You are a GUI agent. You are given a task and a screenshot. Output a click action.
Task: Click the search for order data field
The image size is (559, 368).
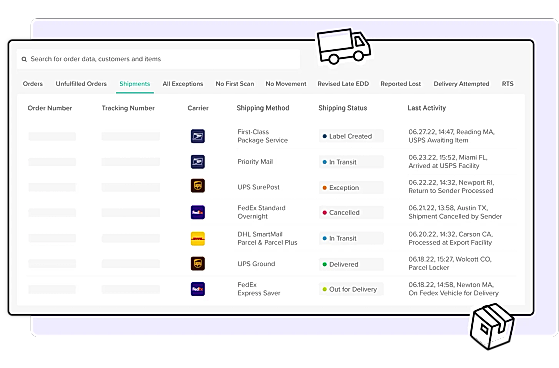click(158, 59)
